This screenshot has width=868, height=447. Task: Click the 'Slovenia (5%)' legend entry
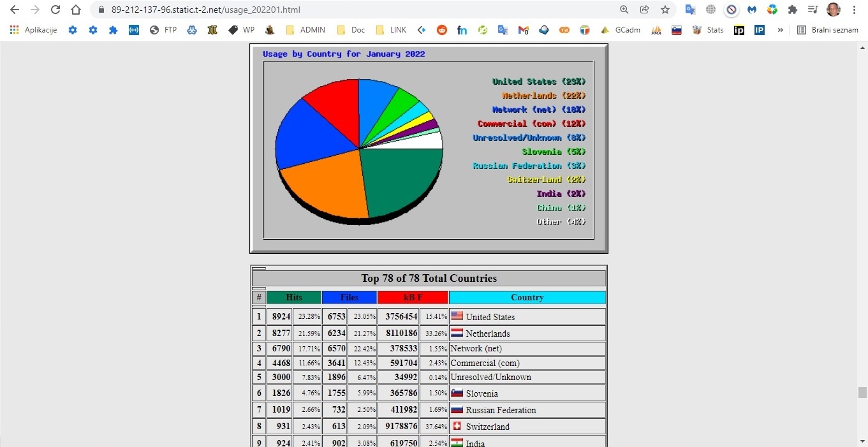coord(554,152)
